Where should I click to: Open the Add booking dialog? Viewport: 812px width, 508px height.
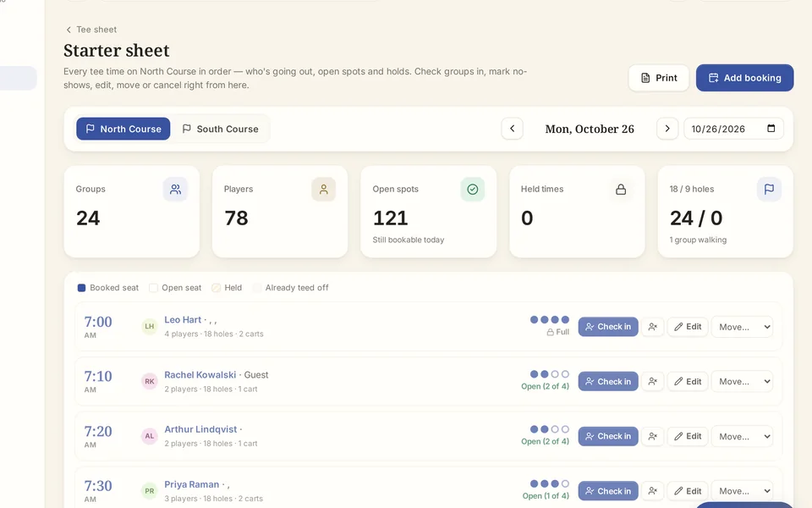click(x=744, y=78)
